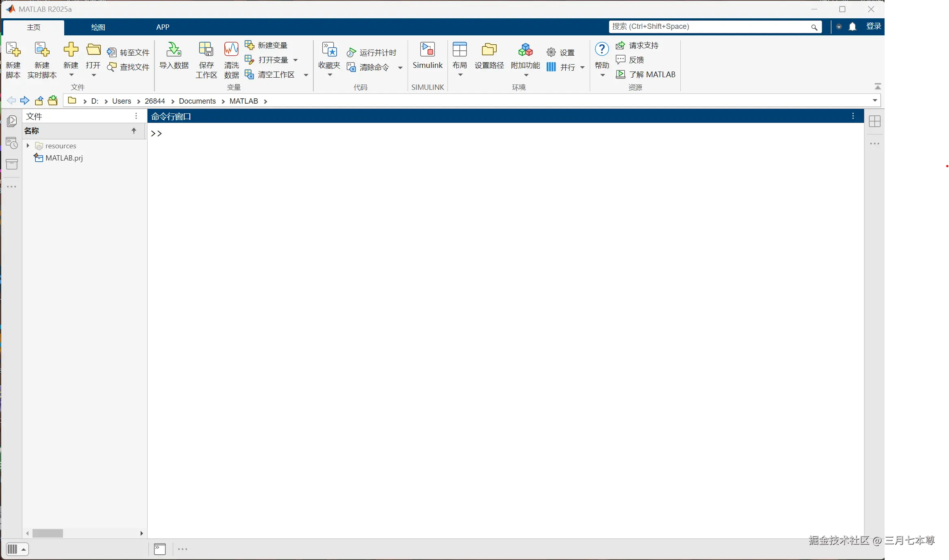Open the command history sidebar panel
This screenshot has height=560, width=949.
pos(12,143)
